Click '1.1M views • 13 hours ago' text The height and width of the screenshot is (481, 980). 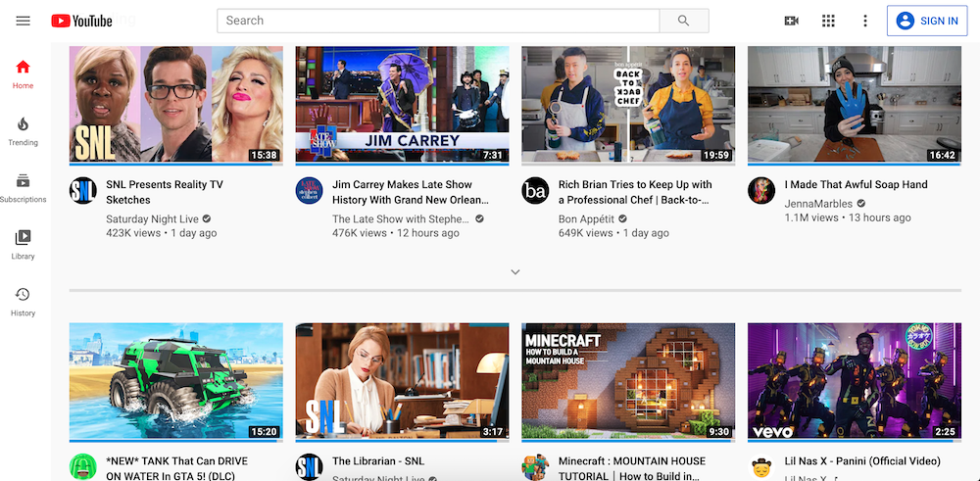pyautogui.click(x=848, y=217)
